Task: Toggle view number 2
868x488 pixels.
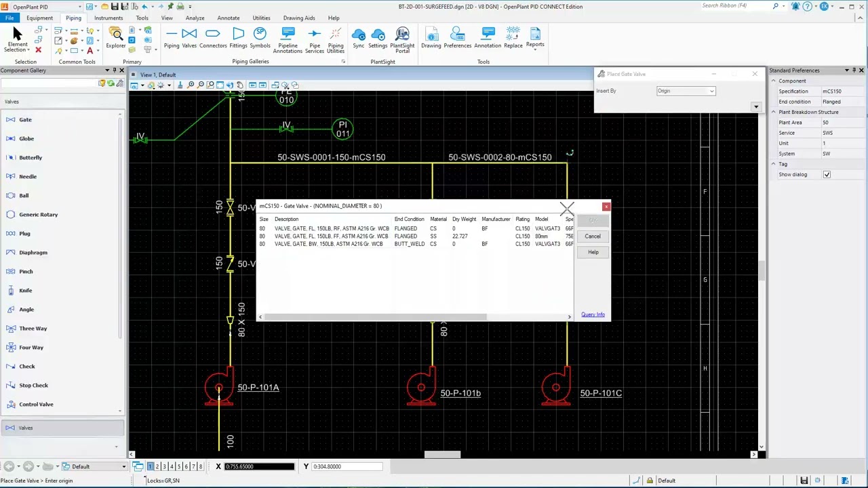Action: 157,466
